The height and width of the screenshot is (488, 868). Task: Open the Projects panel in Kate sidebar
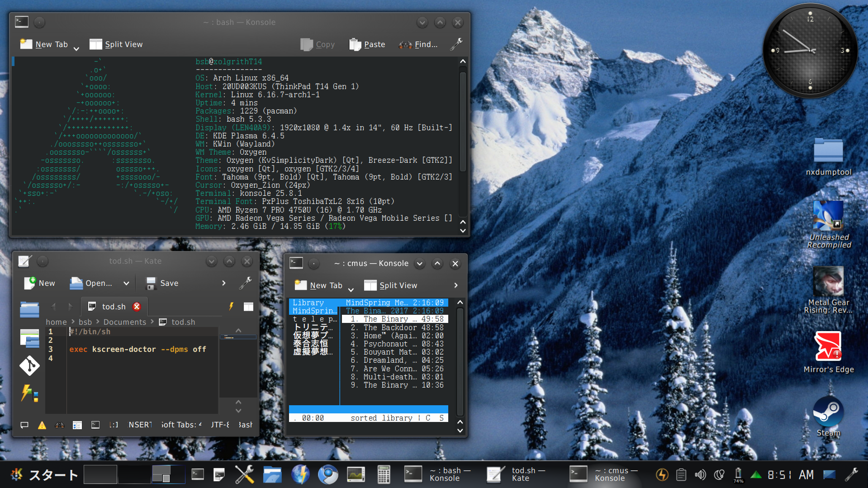click(29, 338)
